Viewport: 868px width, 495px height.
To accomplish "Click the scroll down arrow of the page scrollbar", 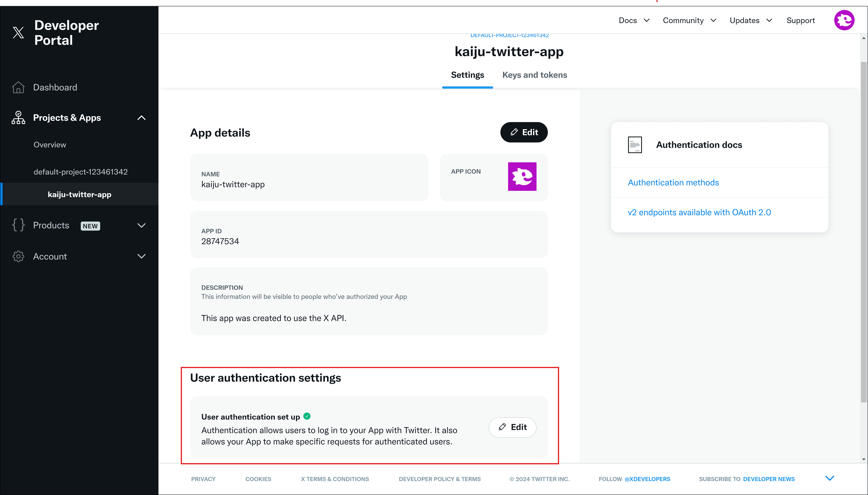I will tap(863, 459).
